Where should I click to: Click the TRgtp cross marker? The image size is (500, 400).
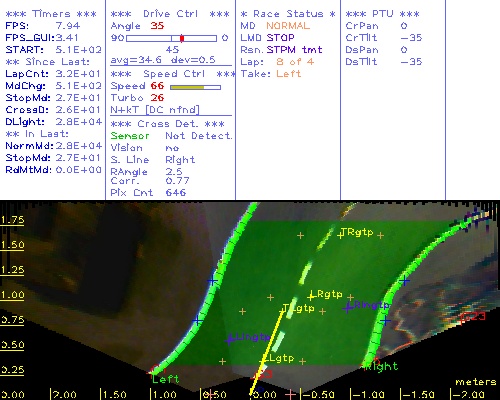tap(340, 236)
